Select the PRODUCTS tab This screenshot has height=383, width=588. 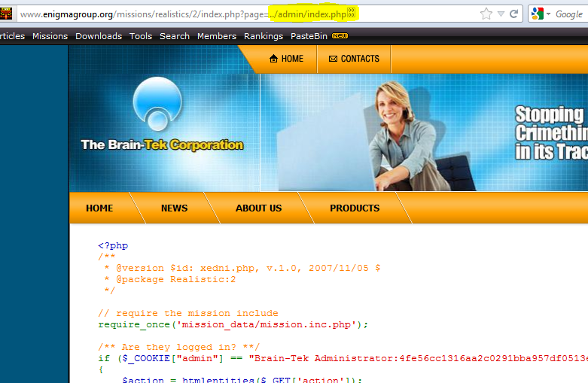(355, 208)
